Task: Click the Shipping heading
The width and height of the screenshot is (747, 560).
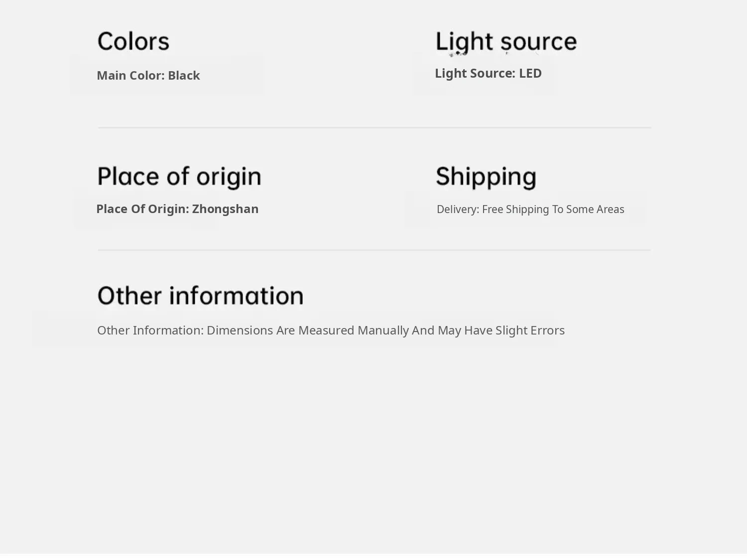Action: click(x=486, y=176)
